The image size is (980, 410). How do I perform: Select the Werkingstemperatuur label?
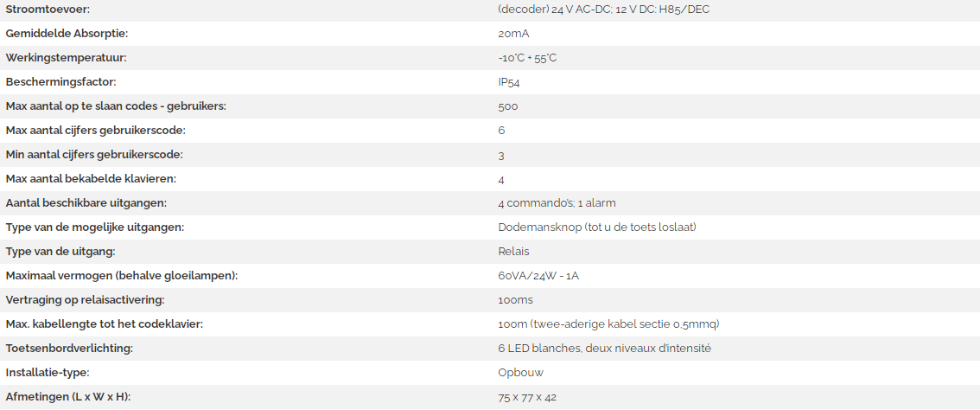(x=67, y=58)
